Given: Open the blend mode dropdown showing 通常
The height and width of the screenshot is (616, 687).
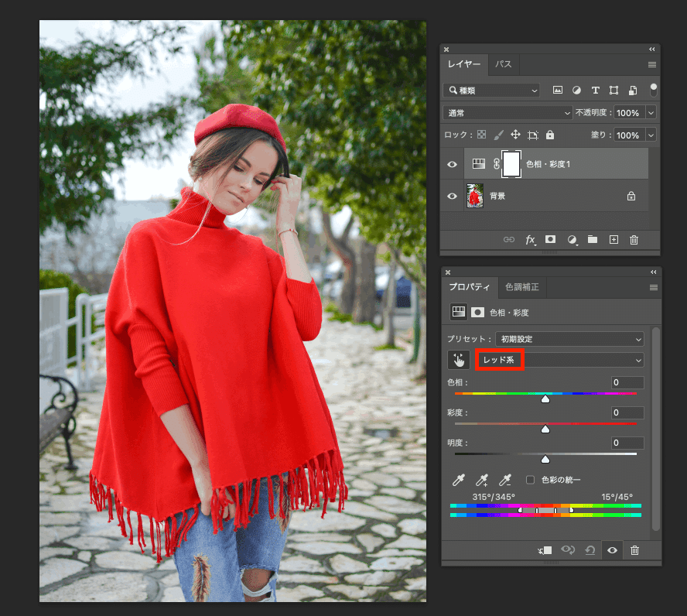Looking at the screenshot, I should click(x=507, y=112).
